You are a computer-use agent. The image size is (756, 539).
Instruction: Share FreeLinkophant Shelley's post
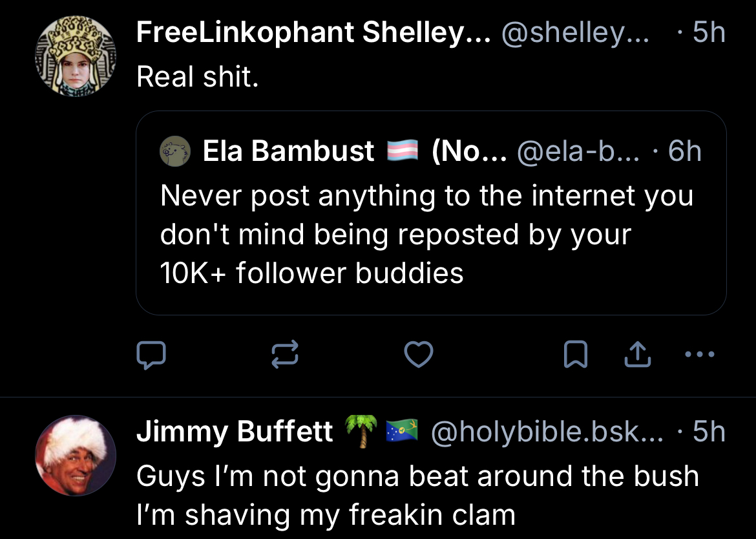click(637, 354)
